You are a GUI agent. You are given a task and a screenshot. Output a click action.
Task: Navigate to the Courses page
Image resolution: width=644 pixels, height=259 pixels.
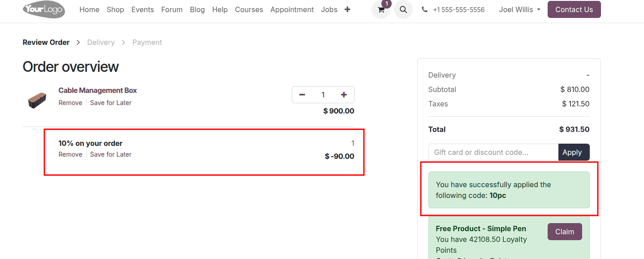click(x=249, y=9)
